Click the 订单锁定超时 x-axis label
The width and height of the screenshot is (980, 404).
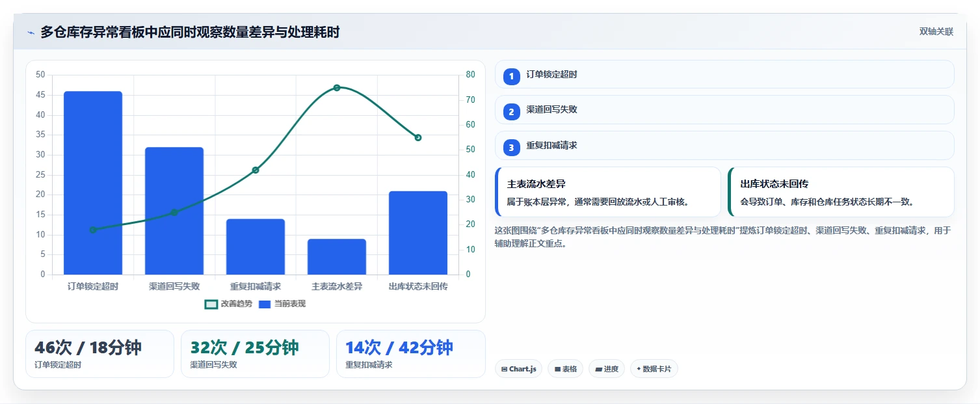tap(93, 286)
